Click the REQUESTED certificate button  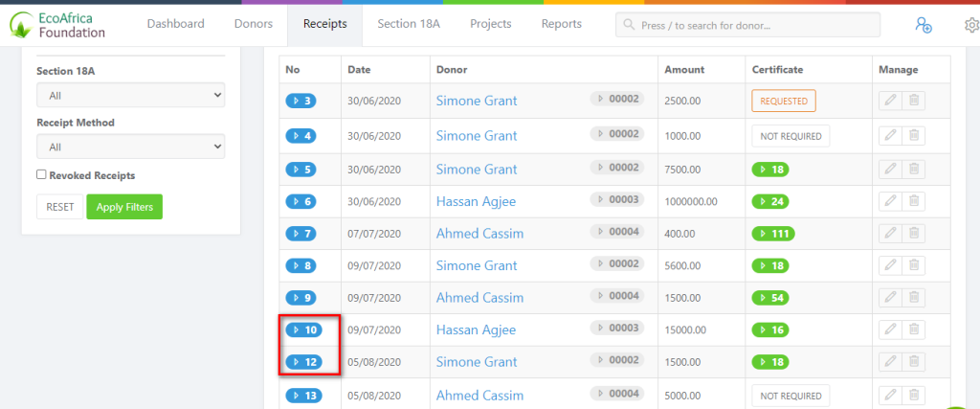point(784,101)
